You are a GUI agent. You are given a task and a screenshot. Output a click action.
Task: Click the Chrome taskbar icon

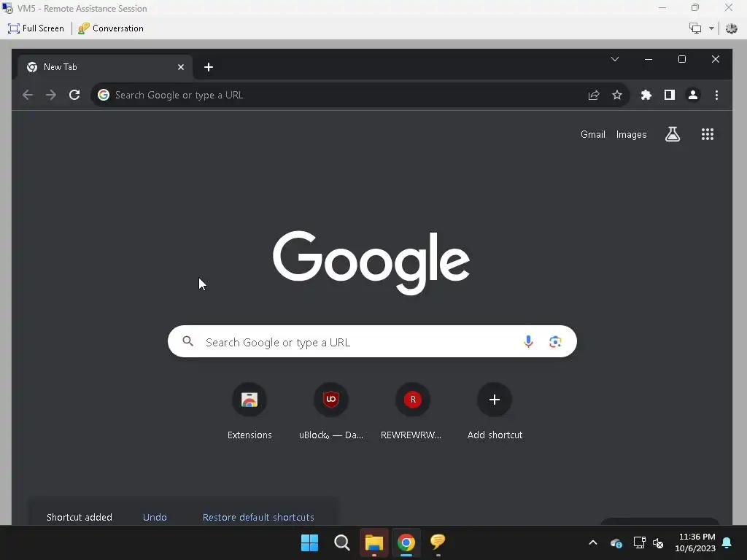point(406,542)
